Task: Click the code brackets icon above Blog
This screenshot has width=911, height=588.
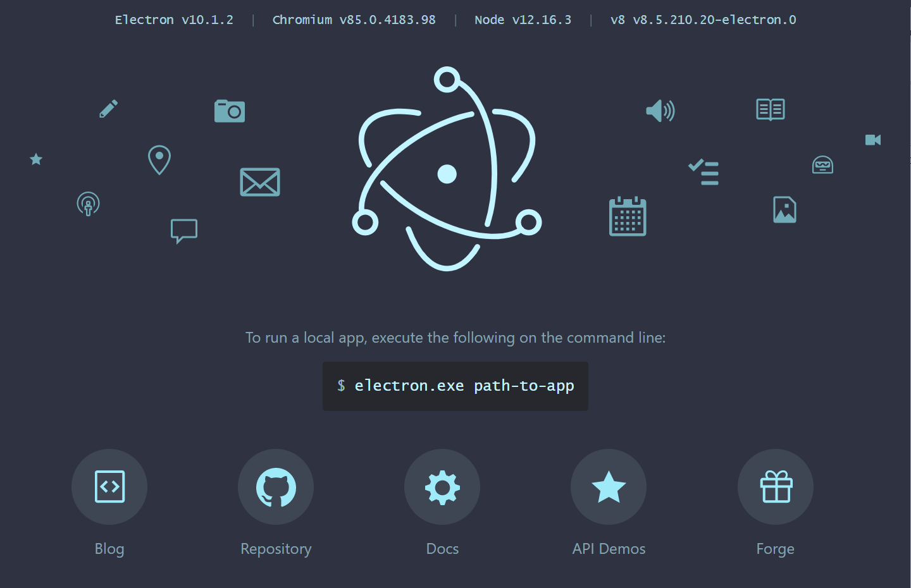Action: (x=109, y=487)
